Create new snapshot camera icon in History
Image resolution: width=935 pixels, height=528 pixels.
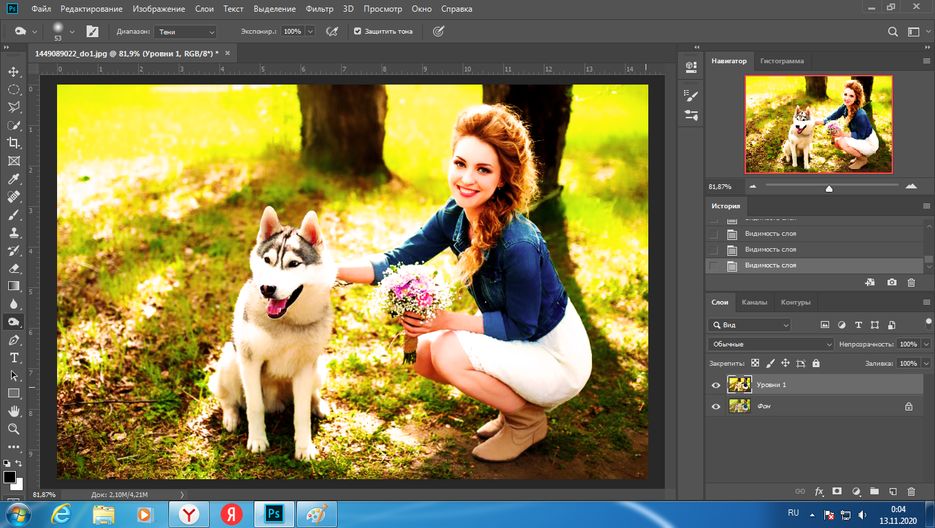[x=891, y=282]
